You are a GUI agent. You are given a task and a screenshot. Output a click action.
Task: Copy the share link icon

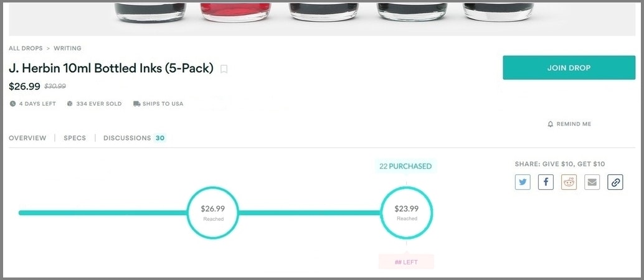click(615, 182)
